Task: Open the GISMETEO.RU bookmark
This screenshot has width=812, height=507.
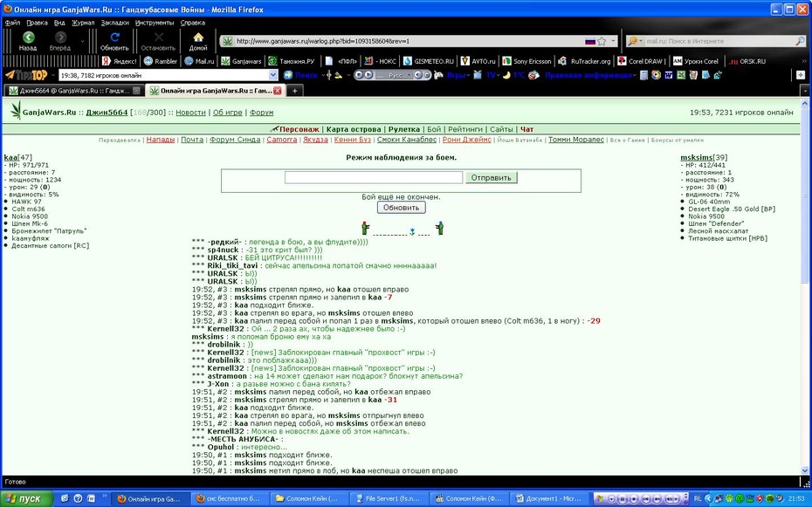Action: pyautogui.click(x=429, y=61)
